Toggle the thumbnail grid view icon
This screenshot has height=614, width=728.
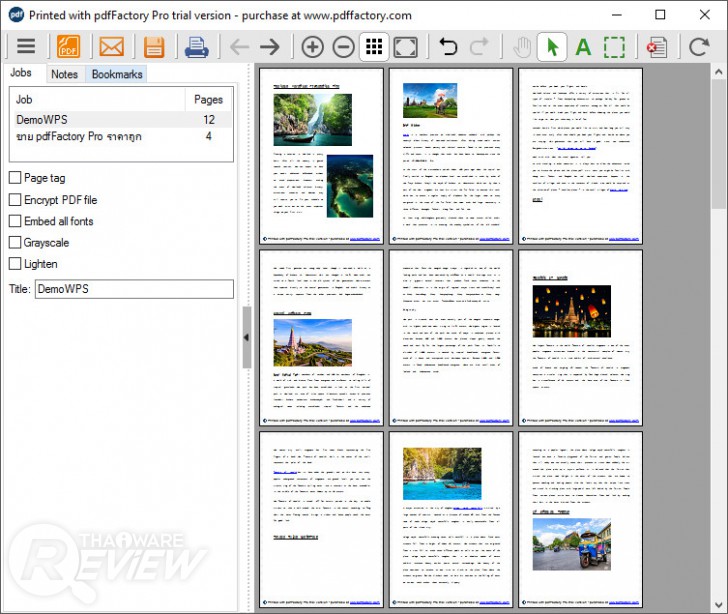[x=374, y=46]
